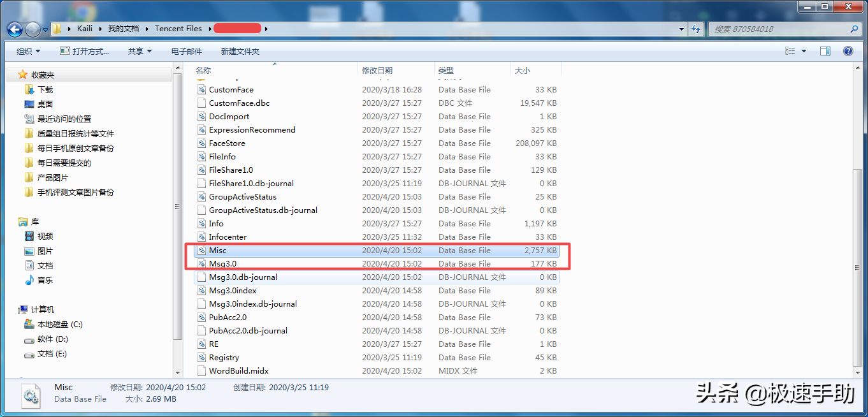Sort by 名称 column header
868x417 pixels.
pos(203,70)
